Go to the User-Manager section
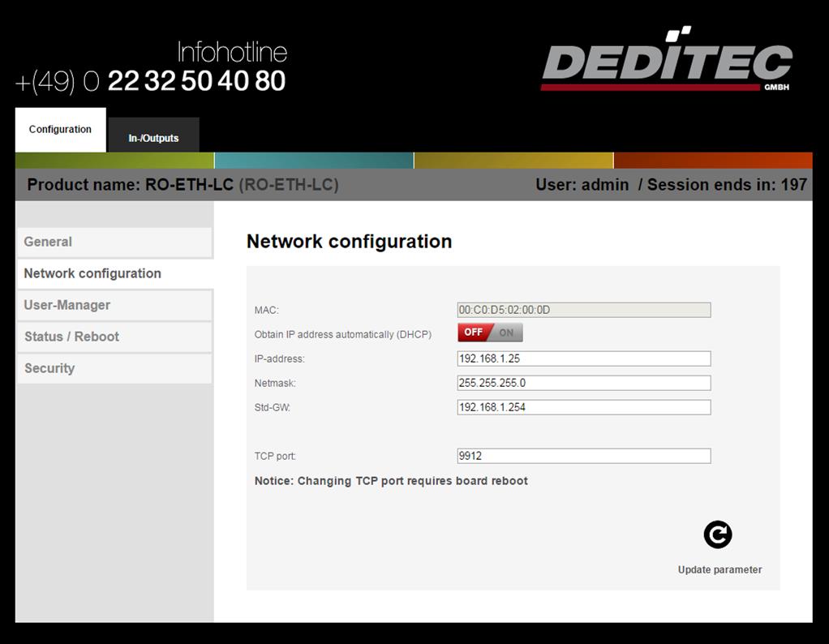829x644 pixels. point(114,305)
